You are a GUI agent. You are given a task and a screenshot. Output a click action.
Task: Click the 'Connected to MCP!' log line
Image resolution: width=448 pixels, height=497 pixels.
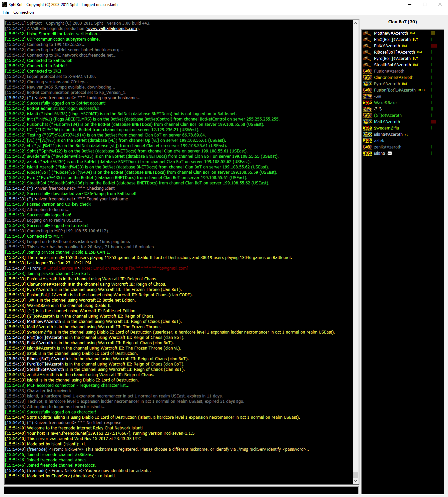tap(34, 236)
